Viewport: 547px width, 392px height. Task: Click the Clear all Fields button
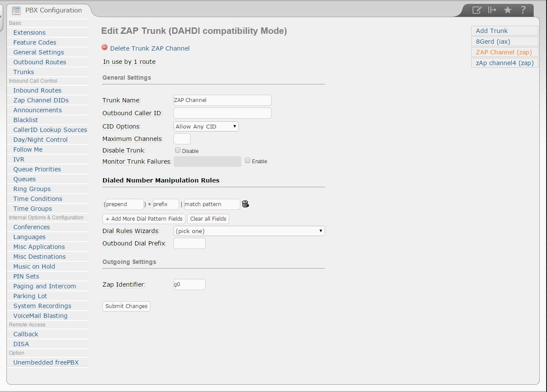208,218
